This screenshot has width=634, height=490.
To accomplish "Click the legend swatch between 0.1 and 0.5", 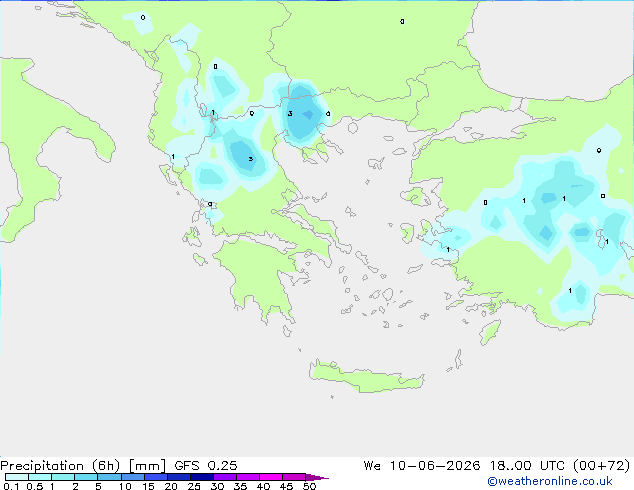I will (x=17, y=477).
